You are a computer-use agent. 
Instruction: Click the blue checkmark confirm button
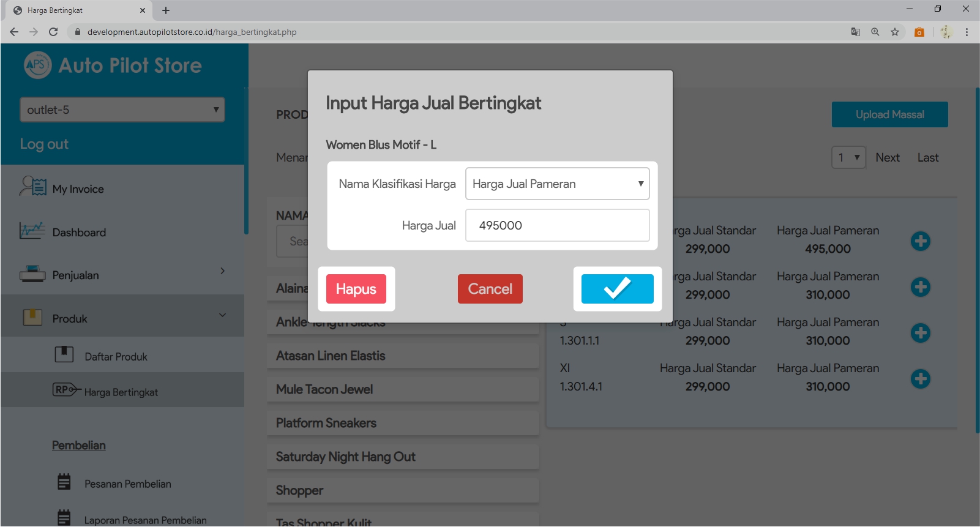pyautogui.click(x=617, y=288)
